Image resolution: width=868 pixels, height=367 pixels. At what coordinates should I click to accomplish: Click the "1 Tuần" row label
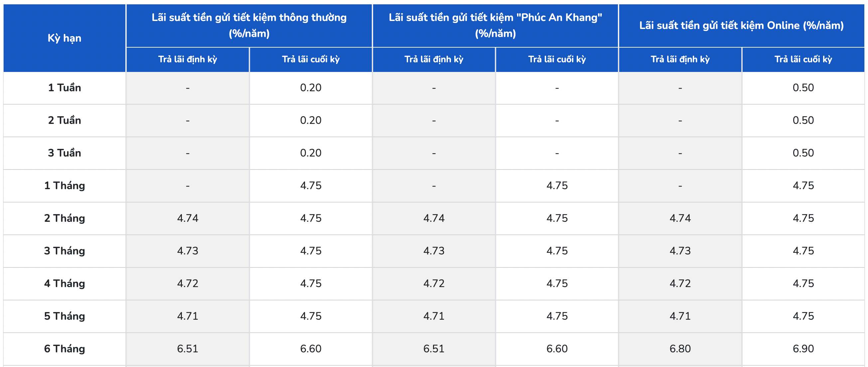[x=65, y=88]
